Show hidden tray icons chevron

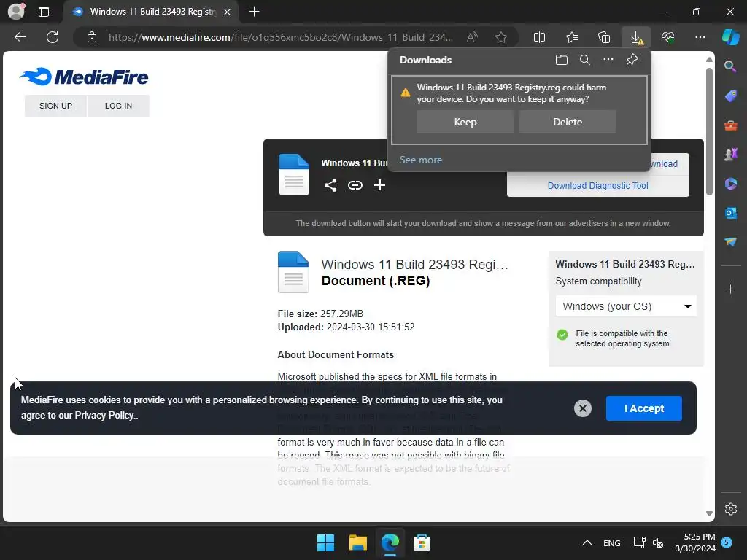pos(587,542)
